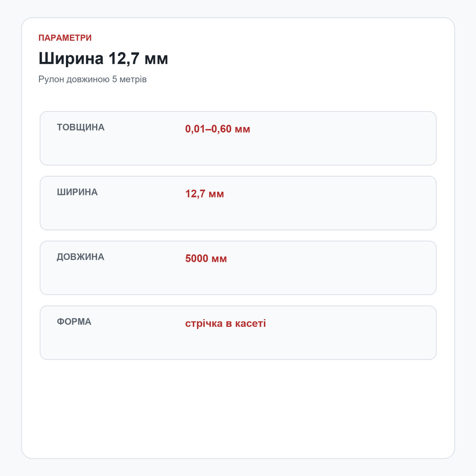Open the Ширина parameter card
Image resolution: width=476 pixels, height=476 pixels.
tap(238, 203)
